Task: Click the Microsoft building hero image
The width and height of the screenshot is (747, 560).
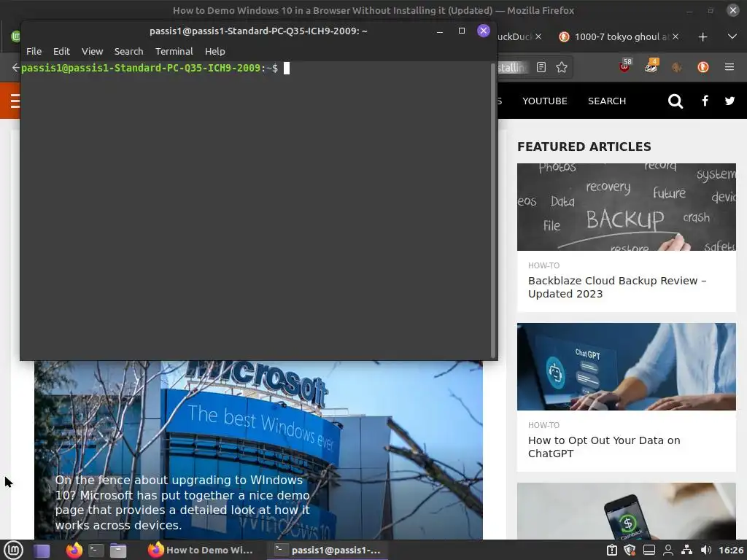Action: pyautogui.click(x=258, y=450)
